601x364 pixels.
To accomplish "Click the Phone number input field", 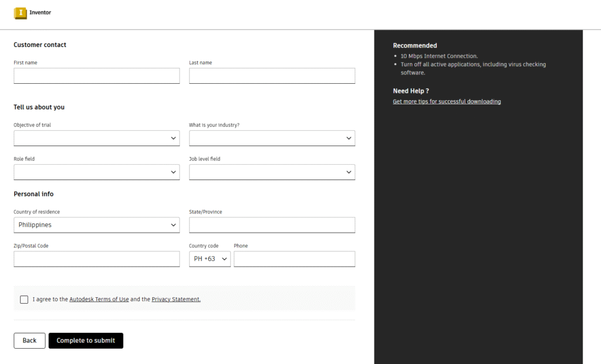I will tap(294, 259).
